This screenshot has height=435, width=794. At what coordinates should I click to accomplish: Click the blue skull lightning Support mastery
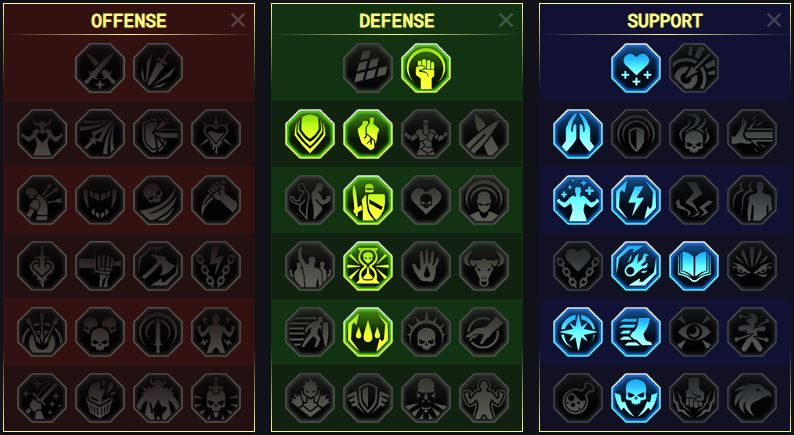(636, 399)
